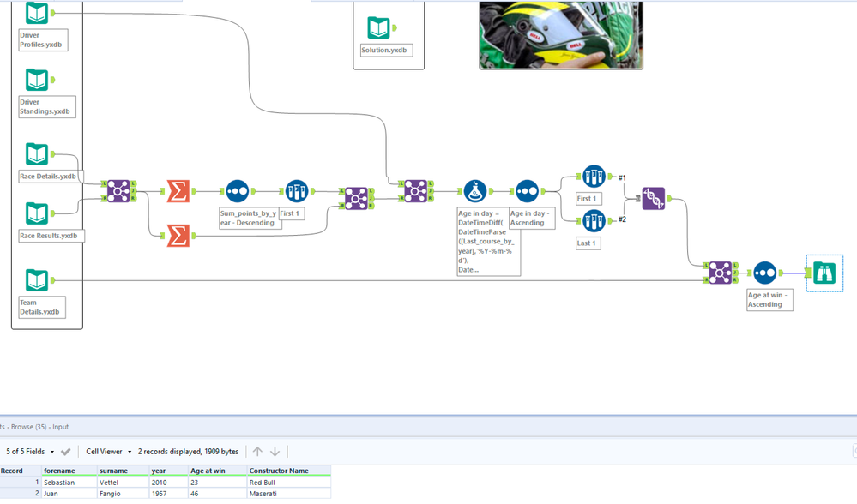Click the helmet photo image on canvas

pyautogui.click(x=561, y=35)
